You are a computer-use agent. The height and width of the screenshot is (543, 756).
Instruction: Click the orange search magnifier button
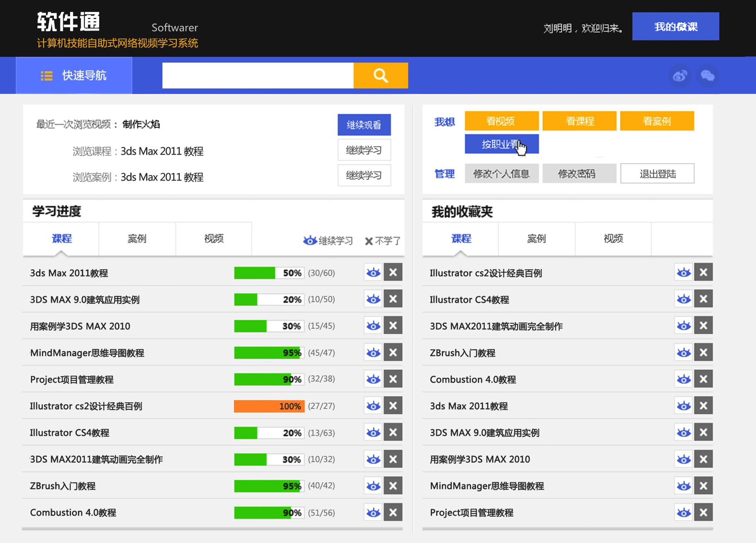pyautogui.click(x=380, y=76)
